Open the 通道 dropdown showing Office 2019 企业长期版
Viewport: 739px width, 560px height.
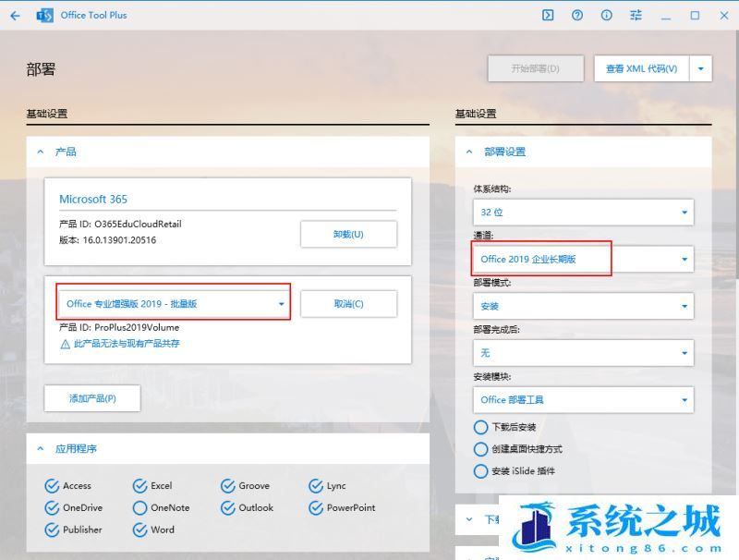584,259
